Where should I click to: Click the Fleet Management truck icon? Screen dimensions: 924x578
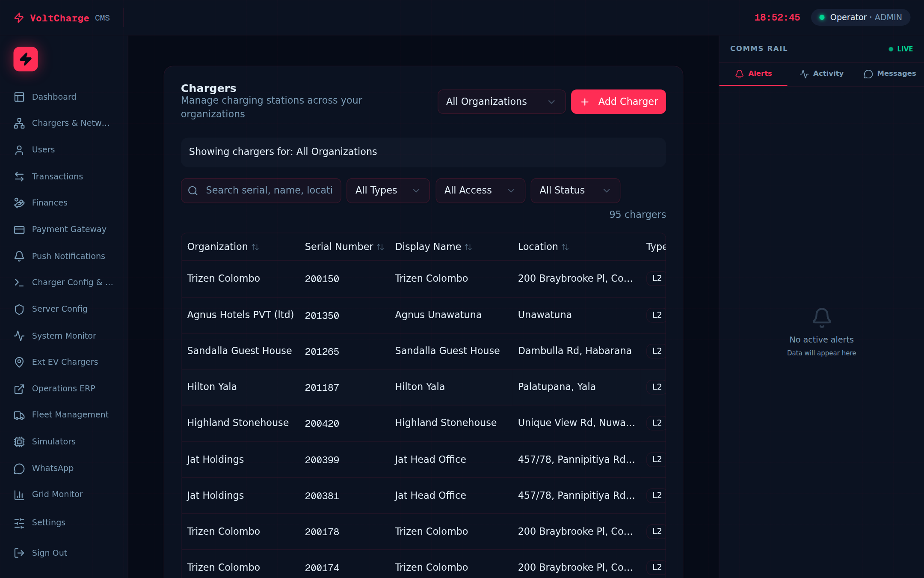[19, 415]
